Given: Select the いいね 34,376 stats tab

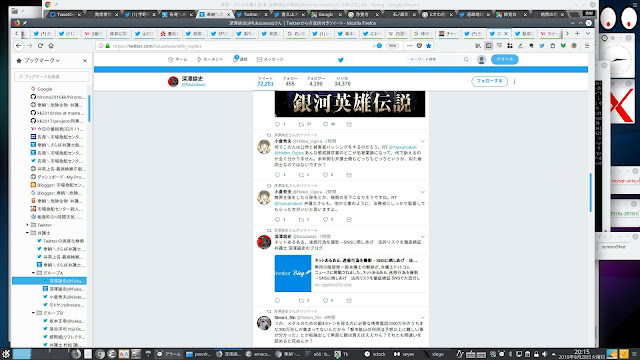Looking at the screenshot, I should pyautogui.click(x=342, y=81).
